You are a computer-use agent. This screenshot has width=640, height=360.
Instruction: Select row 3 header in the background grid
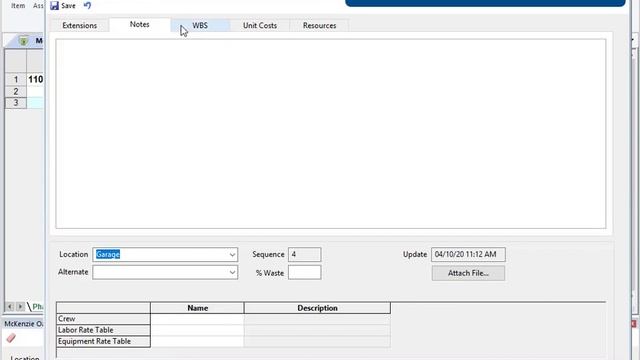pyautogui.click(x=16, y=102)
